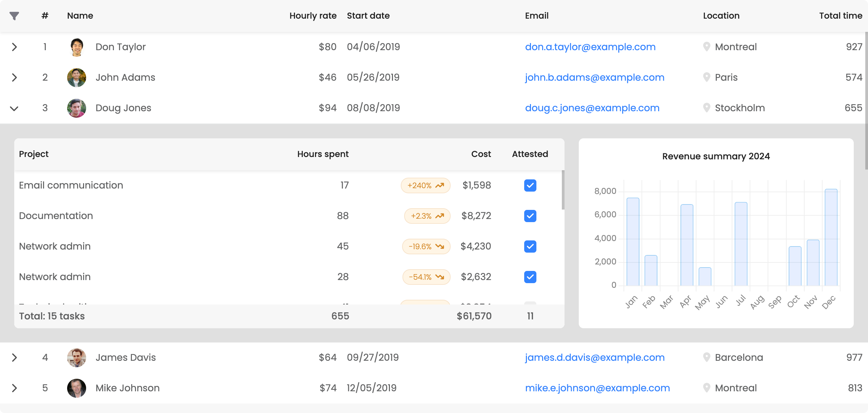This screenshot has height=413, width=868.
Task: Click the upward trend icon in +240% badge
Action: point(440,185)
